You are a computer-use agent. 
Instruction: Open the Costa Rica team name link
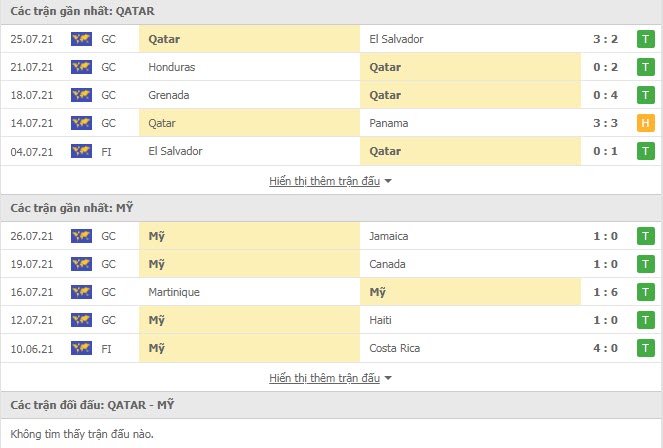pyautogui.click(x=395, y=348)
